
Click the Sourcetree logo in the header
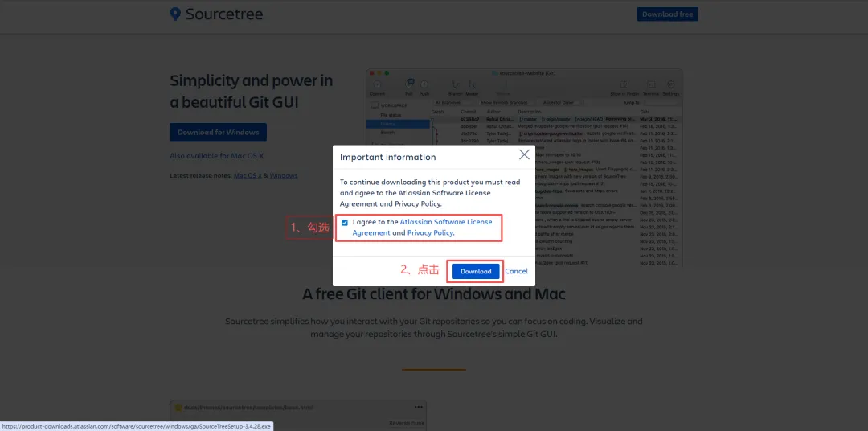tap(216, 14)
